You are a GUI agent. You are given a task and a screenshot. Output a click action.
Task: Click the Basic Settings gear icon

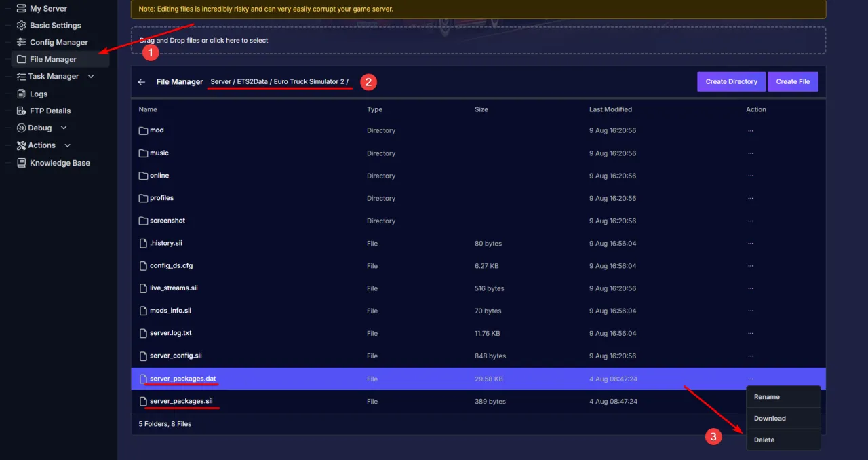[x=22, y=26]
